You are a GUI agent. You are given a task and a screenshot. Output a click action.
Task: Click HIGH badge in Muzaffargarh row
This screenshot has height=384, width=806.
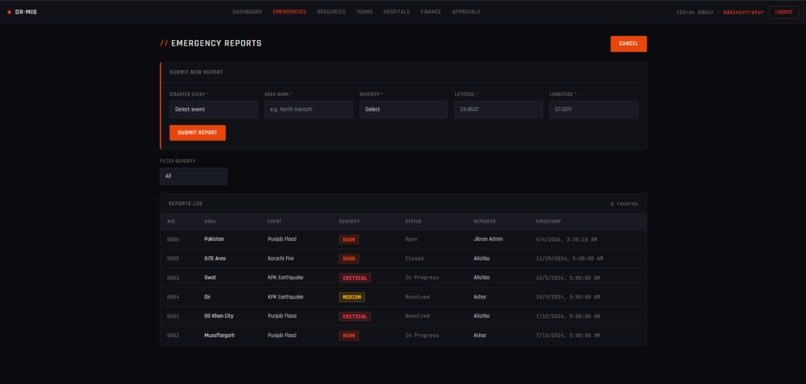click(x=349, y=336)
